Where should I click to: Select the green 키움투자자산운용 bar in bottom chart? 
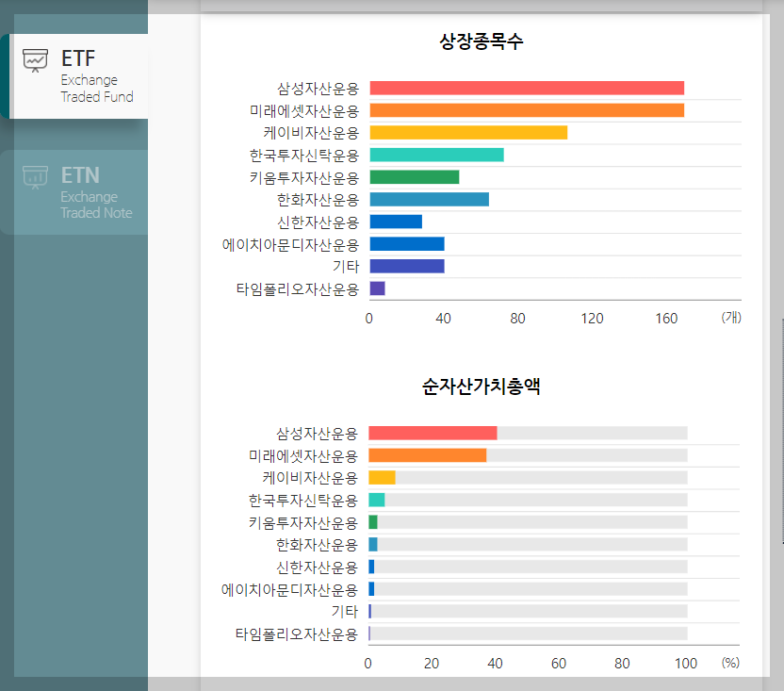tap(372, 521)
